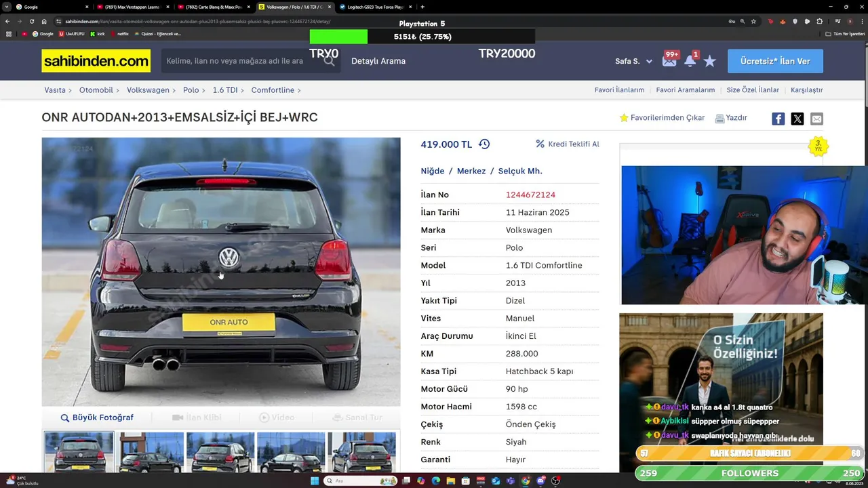Expand the chevron after Vasıta breadcrumb

(70, 90)
